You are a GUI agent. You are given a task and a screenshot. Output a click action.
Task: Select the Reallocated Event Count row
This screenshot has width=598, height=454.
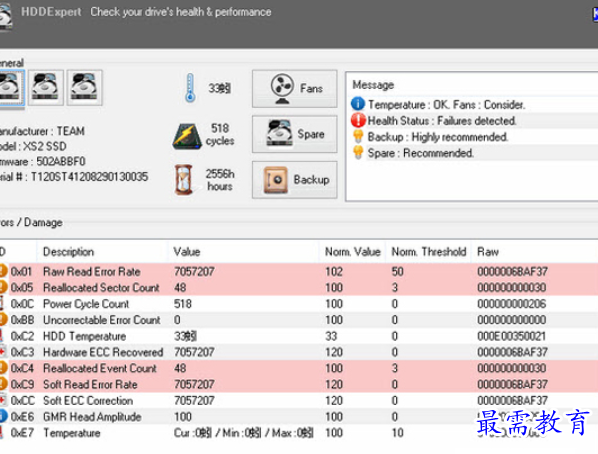[x=299, y=368]
